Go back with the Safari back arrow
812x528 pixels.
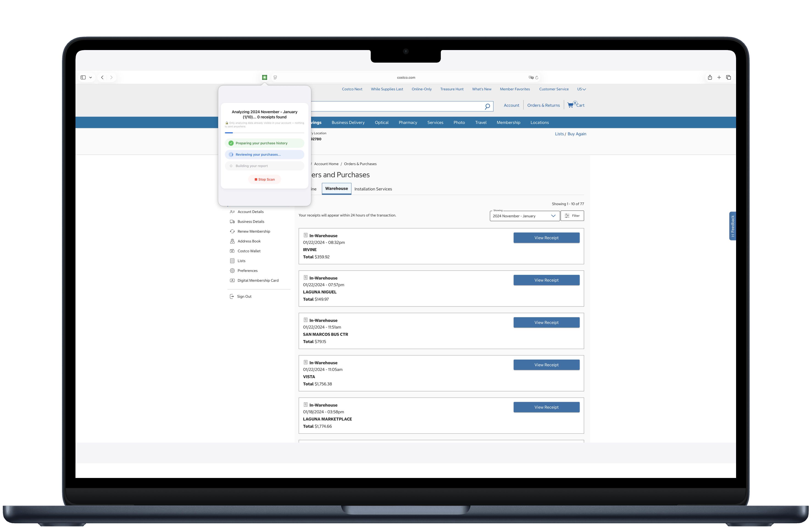pos(102,78)
